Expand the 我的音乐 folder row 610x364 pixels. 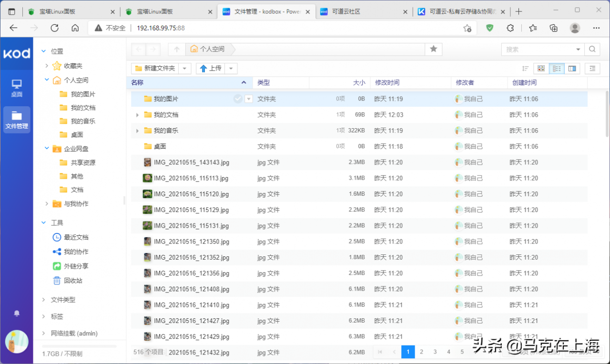[x=137, y=131]
